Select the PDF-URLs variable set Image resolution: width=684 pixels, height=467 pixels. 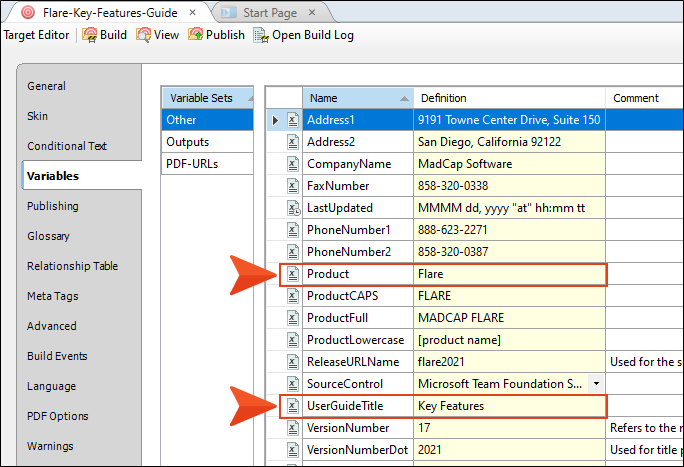(x=207, y=164)
